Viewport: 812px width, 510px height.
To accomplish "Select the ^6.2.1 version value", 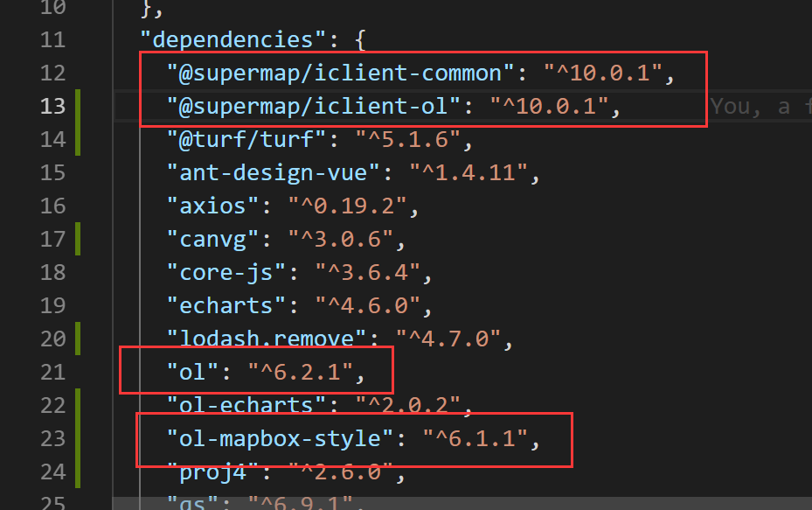I will 301,372.
